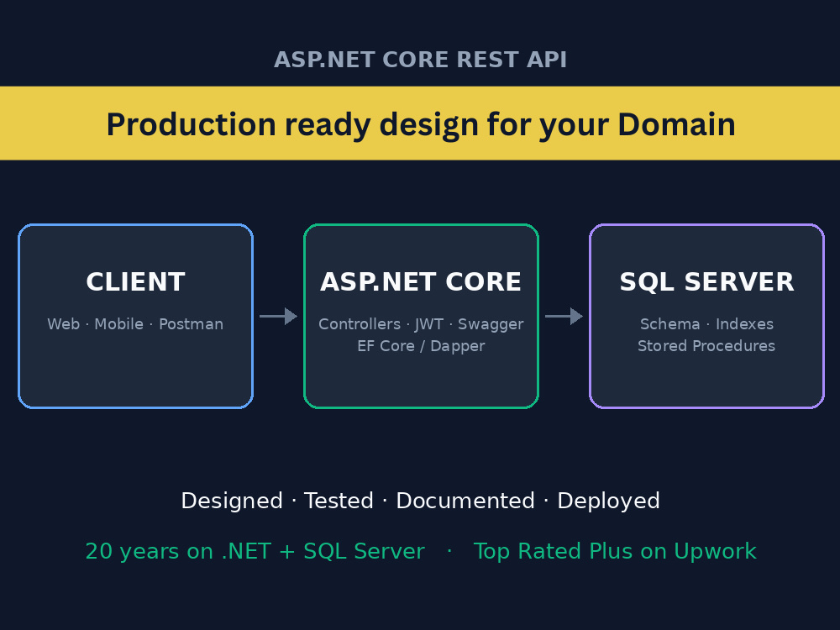Select the Controllers · JWT · Swagger line
840x630 pixels.
[421, 324]
